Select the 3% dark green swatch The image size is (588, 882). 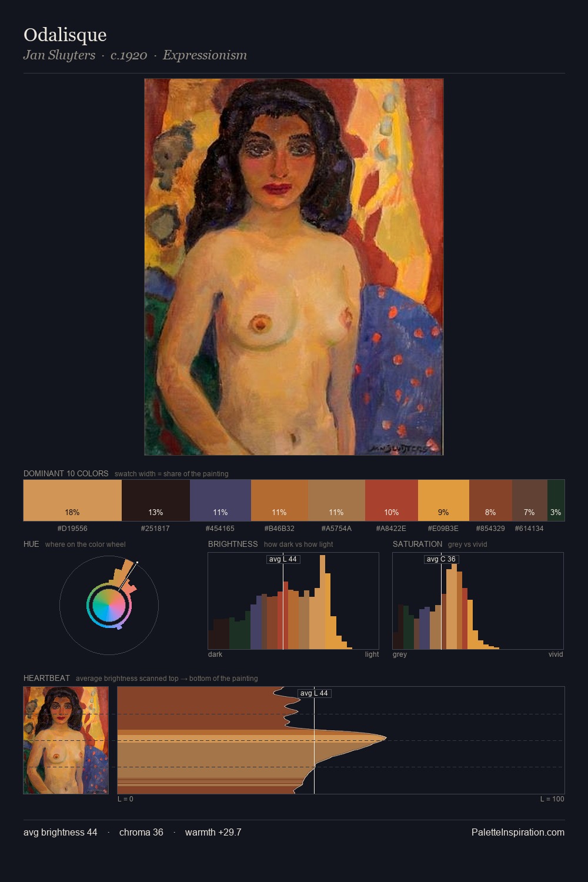click(x=556, y=500)
